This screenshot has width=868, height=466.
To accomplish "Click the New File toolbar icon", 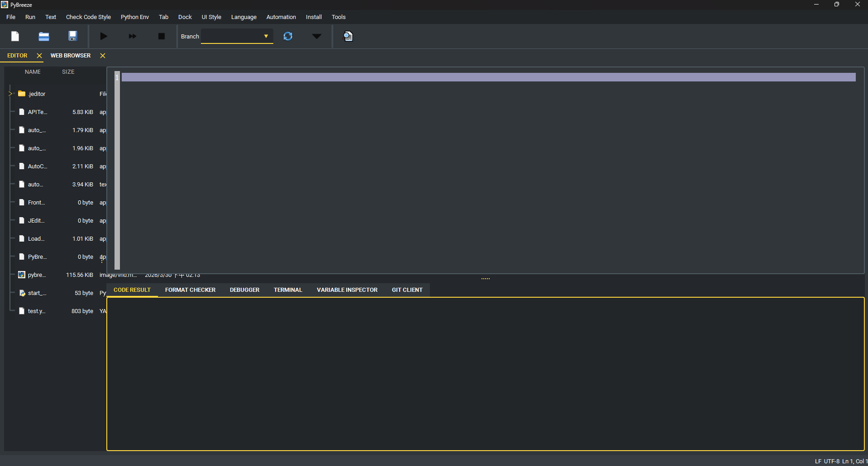I will (x=15, y=36).
